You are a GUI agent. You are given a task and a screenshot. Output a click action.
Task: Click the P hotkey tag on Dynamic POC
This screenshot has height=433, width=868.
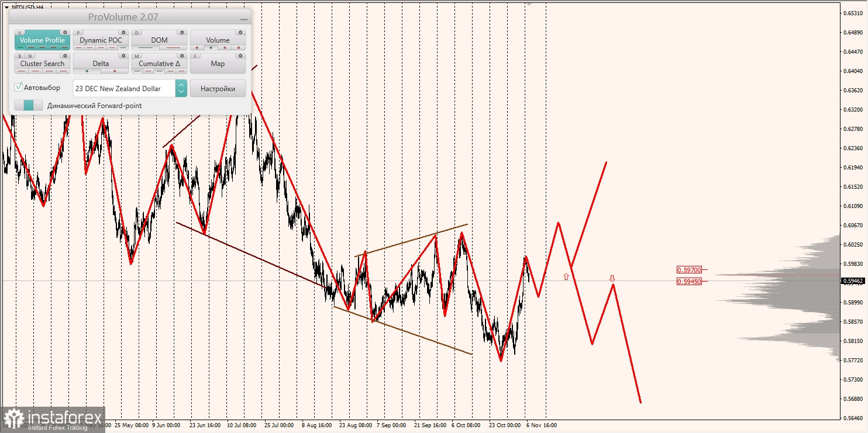[x=78, y=33]
